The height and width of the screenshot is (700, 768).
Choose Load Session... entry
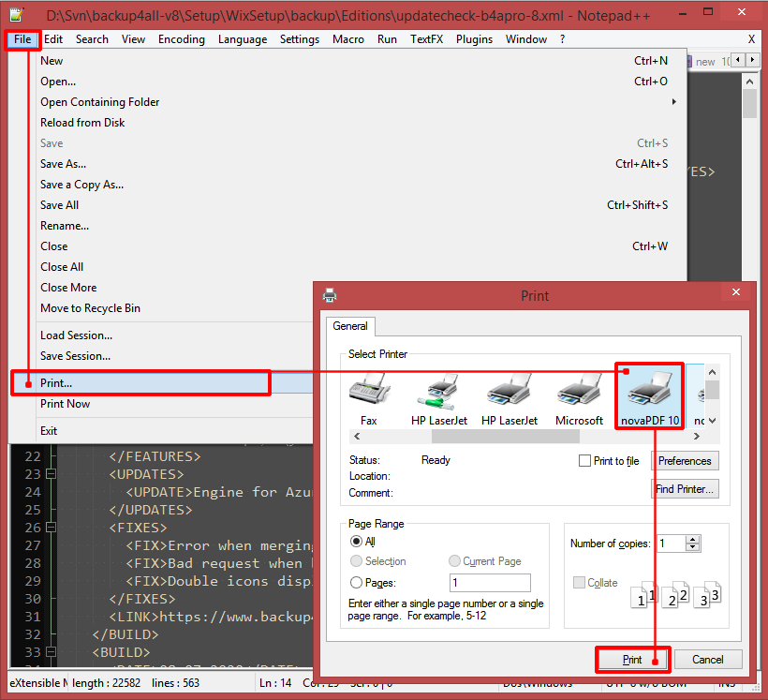point(162,335)
